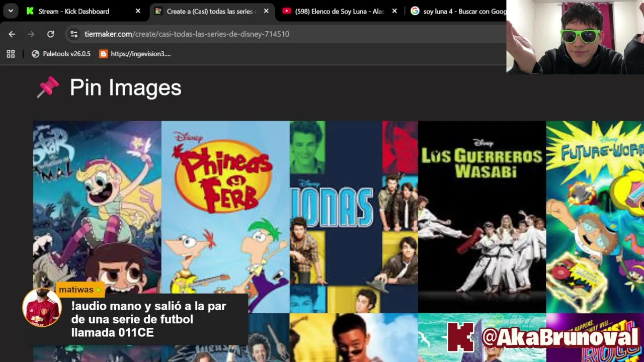Image resolution: width=644 pixels, height=362 pixels.
Task: Go back to the previous page
Action: (12, 34)
